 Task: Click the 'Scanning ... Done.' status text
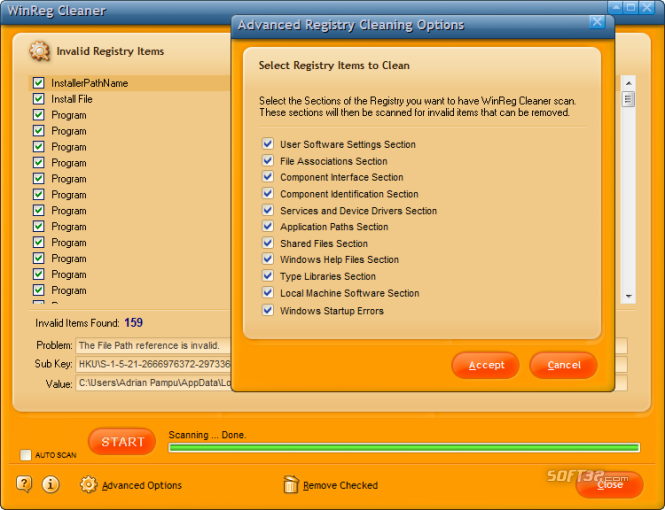point(207,435)
